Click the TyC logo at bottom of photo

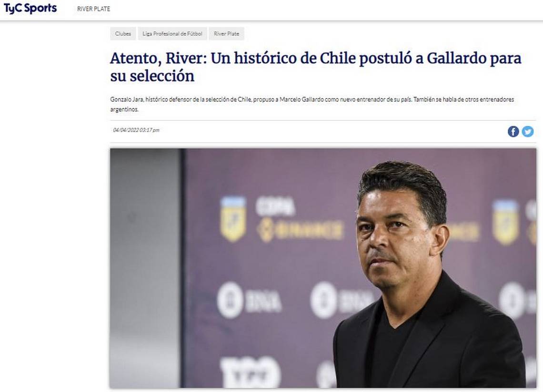click(x=250, y=372)
